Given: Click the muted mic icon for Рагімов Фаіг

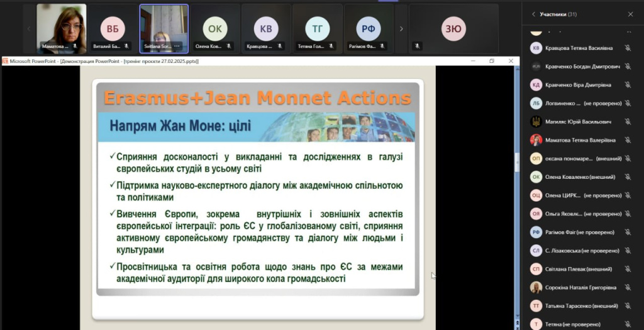Looking at the screenshot, I should [x=628, y=232].
